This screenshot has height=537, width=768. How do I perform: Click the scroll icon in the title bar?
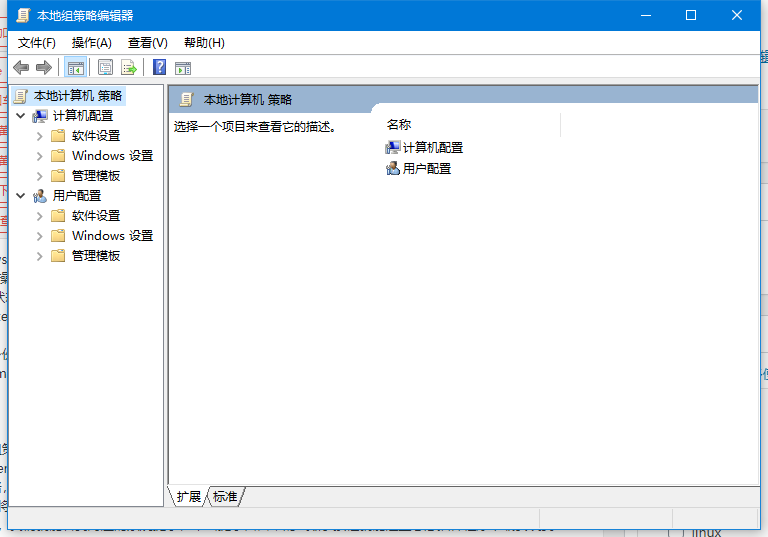click(x=23, y=15)
